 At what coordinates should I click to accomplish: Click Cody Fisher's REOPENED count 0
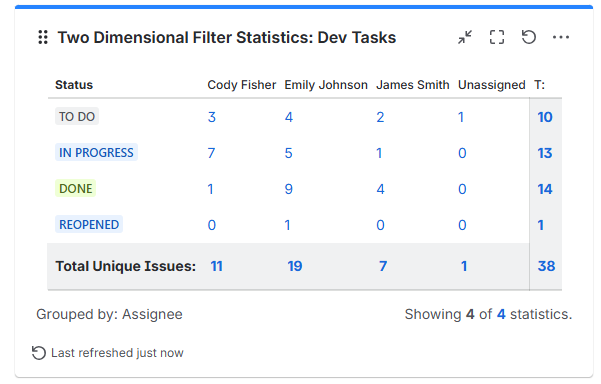tap(212, 225)
